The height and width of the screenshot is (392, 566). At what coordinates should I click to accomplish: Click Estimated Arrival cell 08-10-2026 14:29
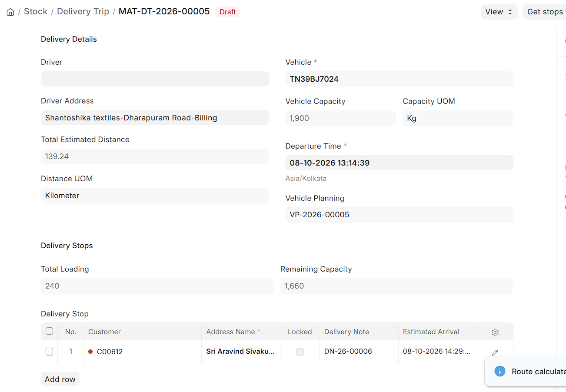pyautogui.click(x=437, y=352)
